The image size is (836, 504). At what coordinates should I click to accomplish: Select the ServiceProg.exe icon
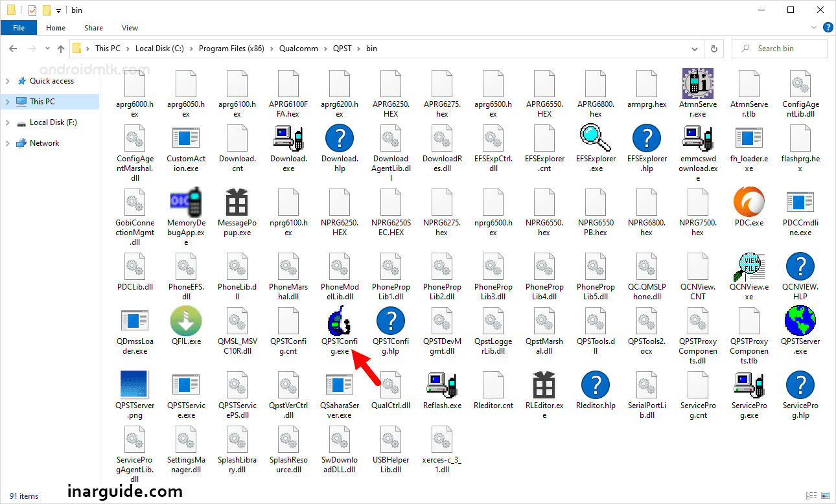tap(749, 385)
